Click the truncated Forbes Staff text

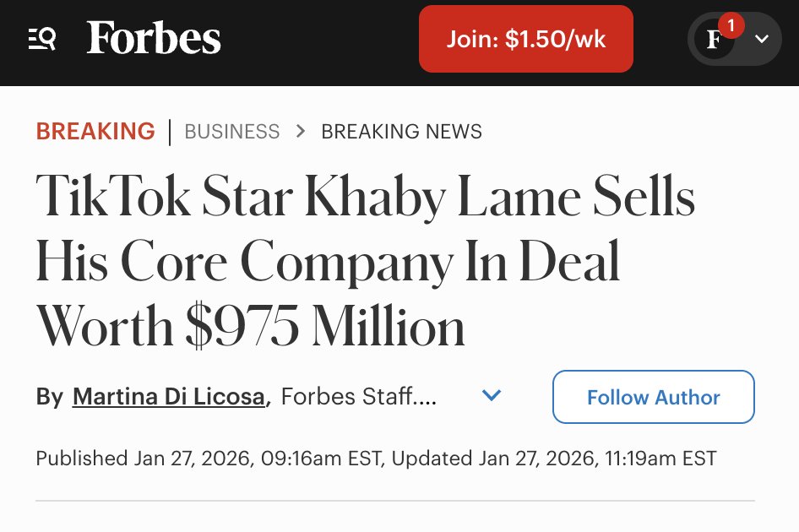coord(359,397)
